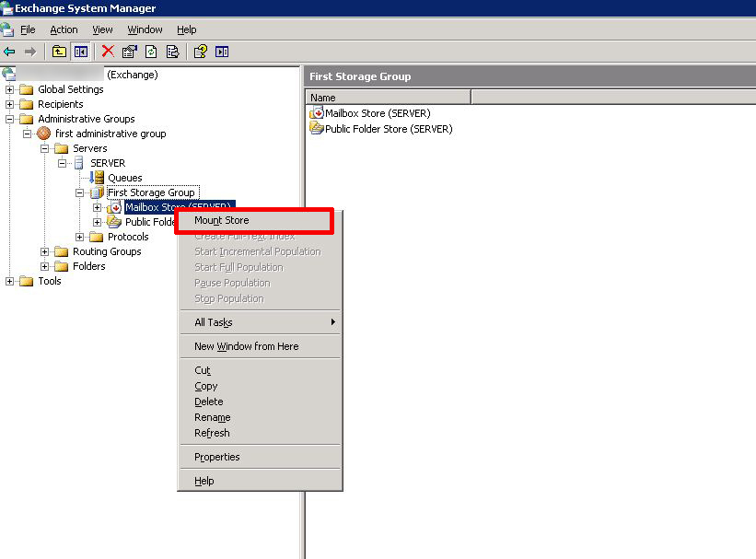Choose Properties from the context menu

click(260, 457)
